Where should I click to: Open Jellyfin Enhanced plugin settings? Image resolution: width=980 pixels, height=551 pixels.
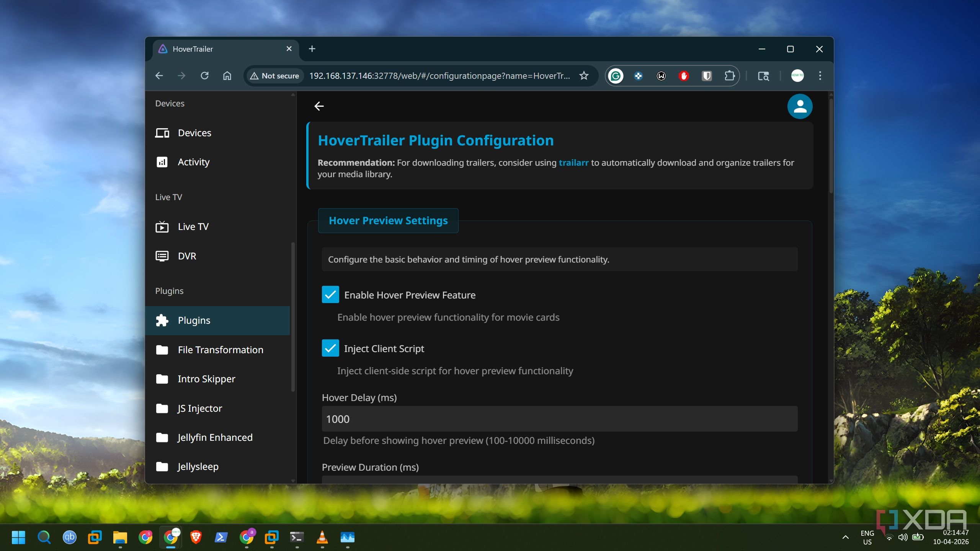[x=217, y=437]
